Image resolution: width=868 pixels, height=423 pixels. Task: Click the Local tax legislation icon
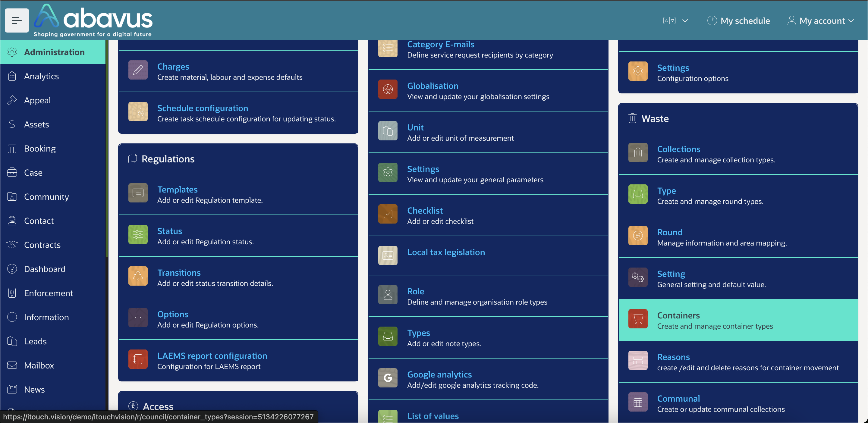tap(388, 255)
